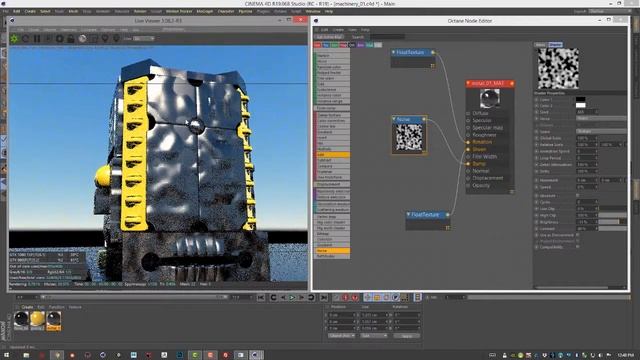
Task: Open the Space dropdown in Shader Properties
Action: (x=601, y=131)
